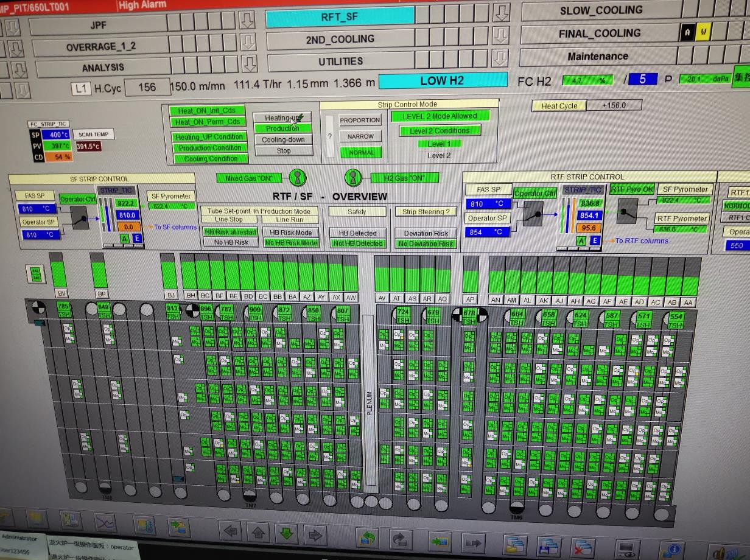Select the Production mode
Screen dimensions: 750x560
pyautogui.click(x=283, y=128)
